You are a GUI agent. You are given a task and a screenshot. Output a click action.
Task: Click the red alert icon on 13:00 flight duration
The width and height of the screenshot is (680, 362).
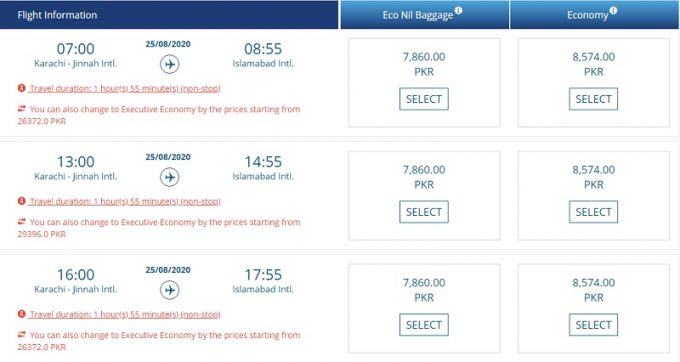click(22, 201)
